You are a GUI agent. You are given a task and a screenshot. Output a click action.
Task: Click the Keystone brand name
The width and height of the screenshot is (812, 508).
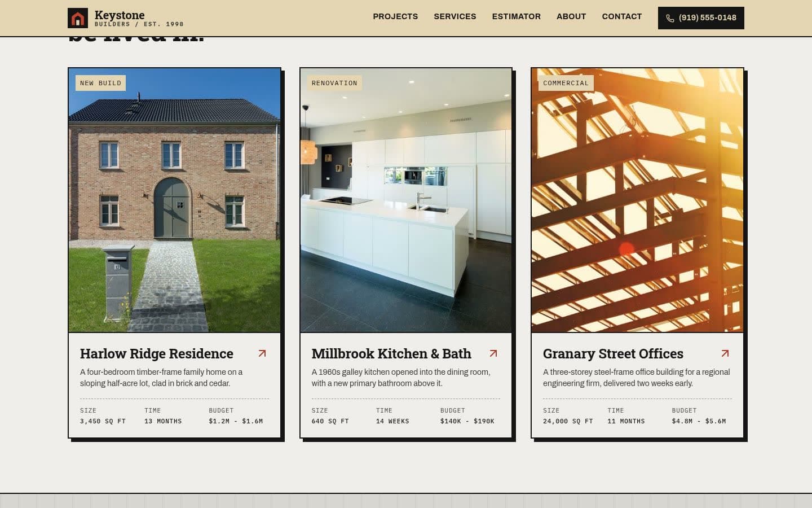[120, 15]
